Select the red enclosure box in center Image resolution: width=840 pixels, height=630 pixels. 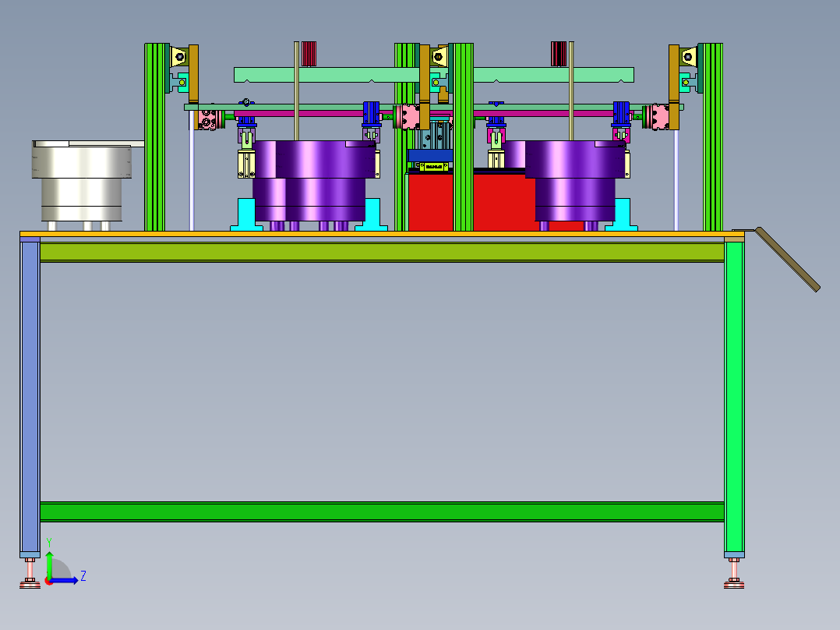496,201
